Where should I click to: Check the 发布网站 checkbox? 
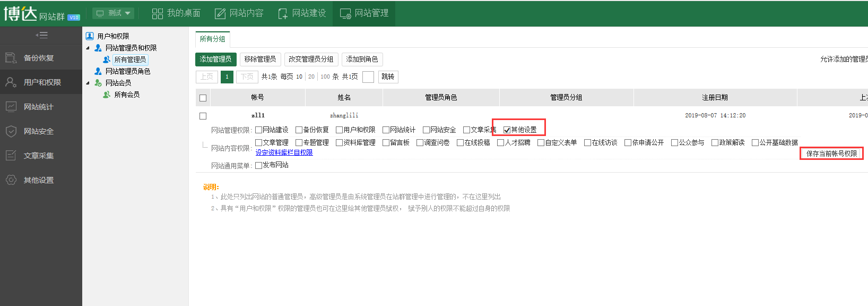click(259, 165)
